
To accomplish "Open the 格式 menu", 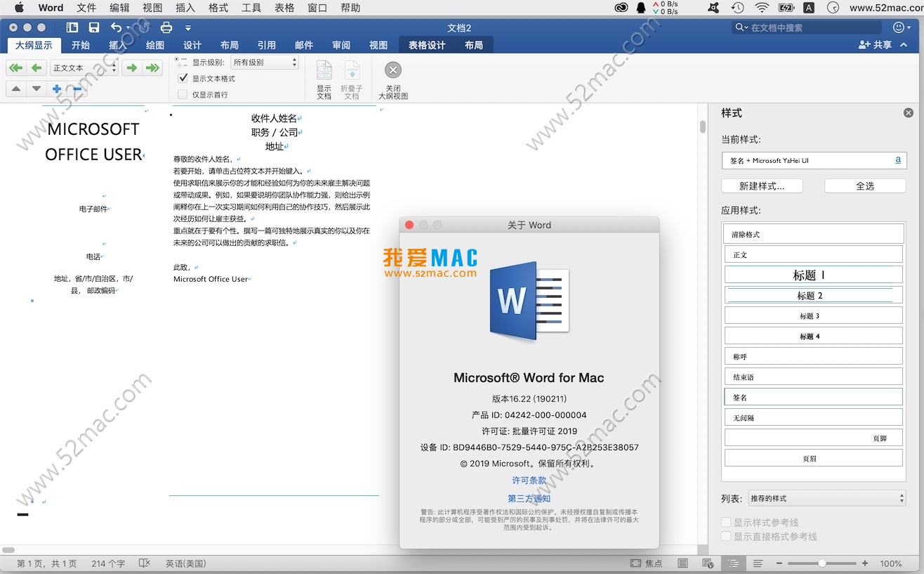I will click(218, 8).
